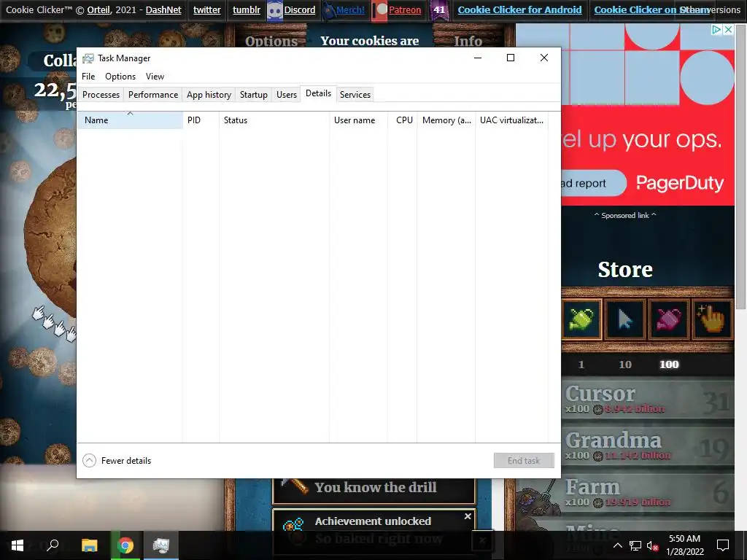Open the tumblr link
747x560 pixels.
247,9
